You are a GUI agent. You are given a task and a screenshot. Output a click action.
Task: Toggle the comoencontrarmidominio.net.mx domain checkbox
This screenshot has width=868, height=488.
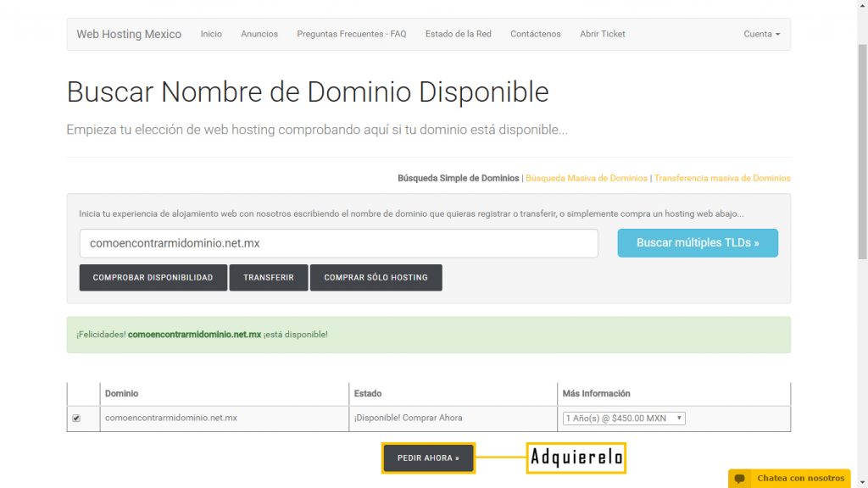(76, 419)
